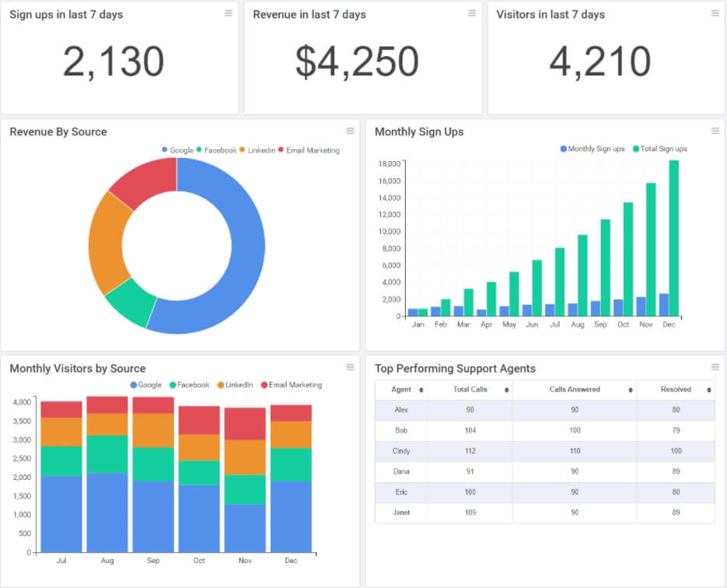
Task: Click the Oct LinkedIn orange stacked segment
Action: tap(199, 447)
